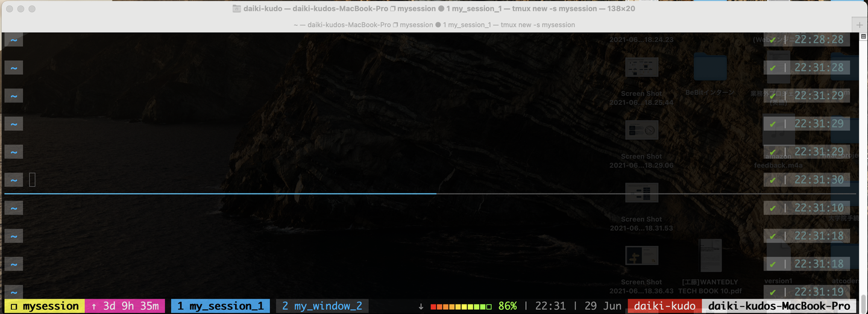Click the terminal cursor block in the prompt
Screen dimensions: 868x314
(33, 180)
